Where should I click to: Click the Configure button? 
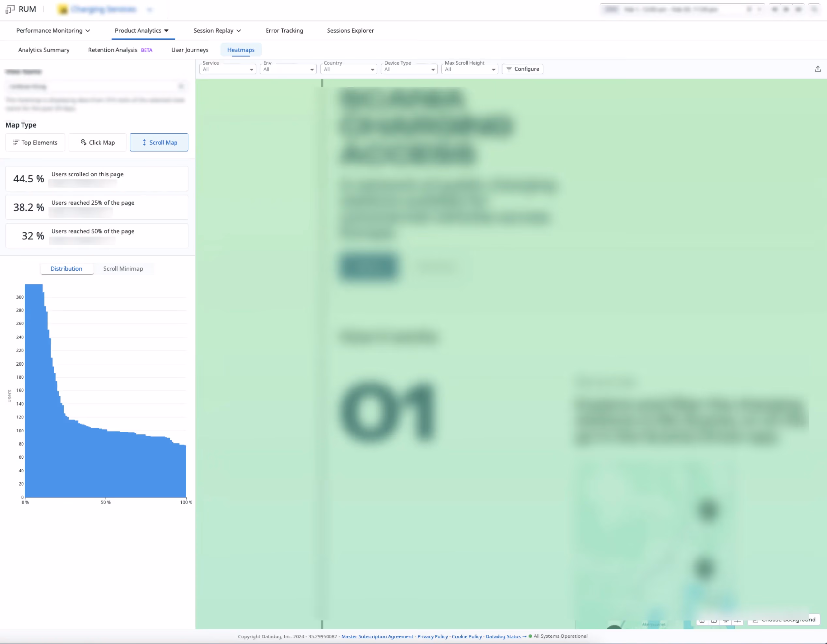[522, 69]
